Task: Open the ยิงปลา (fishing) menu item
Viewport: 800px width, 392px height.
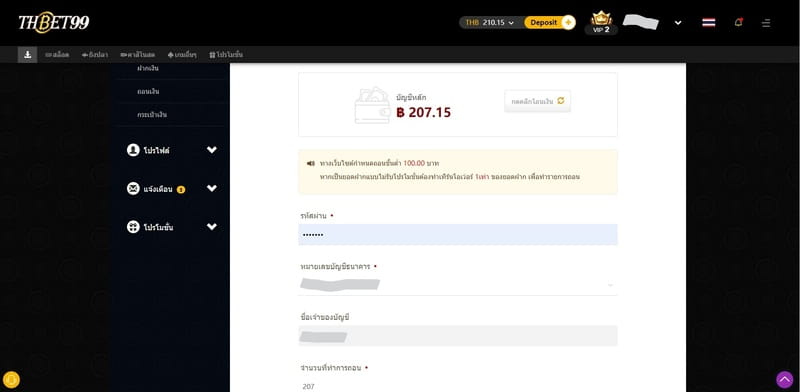Action: click(x=94, y=55)
